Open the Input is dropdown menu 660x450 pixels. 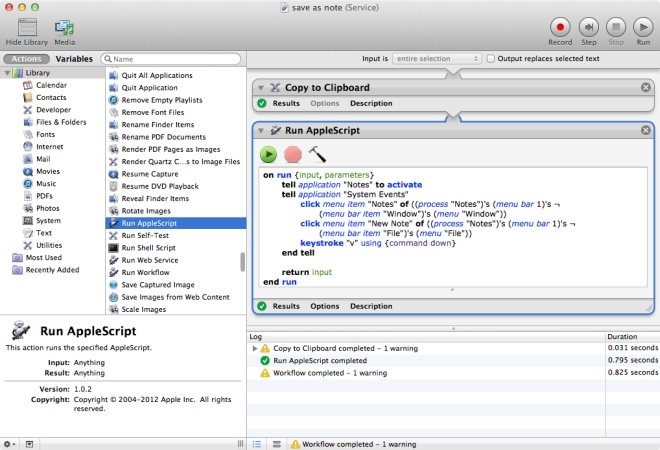click(x=437, y=59)
